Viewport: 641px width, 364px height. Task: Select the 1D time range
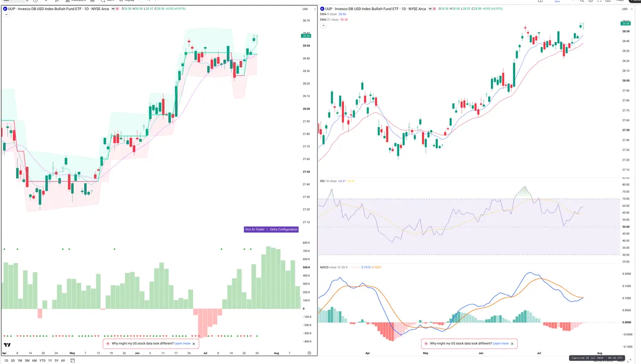pos(6,361)
